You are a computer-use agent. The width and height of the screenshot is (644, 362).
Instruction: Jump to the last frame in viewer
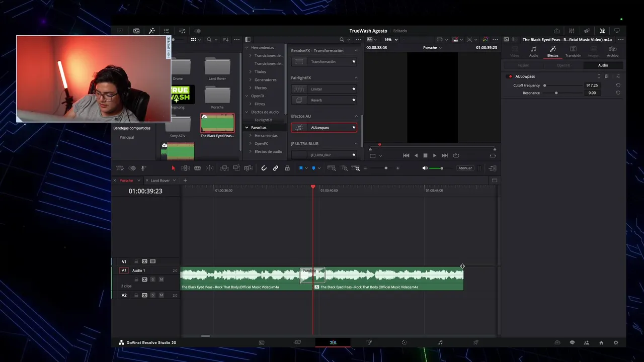[x=444, y=155]
